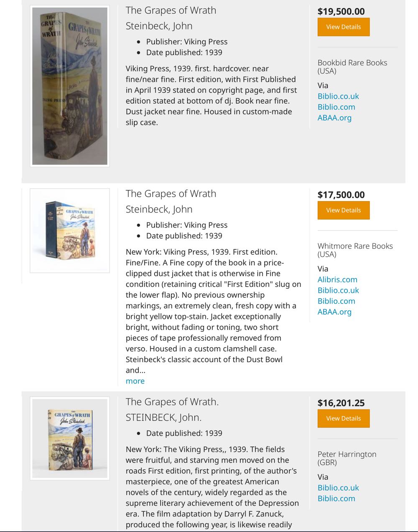Click View Details for the Peter Harrington listing
The height and width of the screenshot is (532, 418).
click(x=343, y=418)
